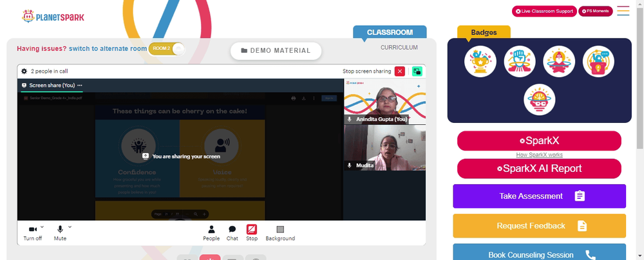Open call settings gear icon
The image size is (644, 260).
click(x=24, y=71)
